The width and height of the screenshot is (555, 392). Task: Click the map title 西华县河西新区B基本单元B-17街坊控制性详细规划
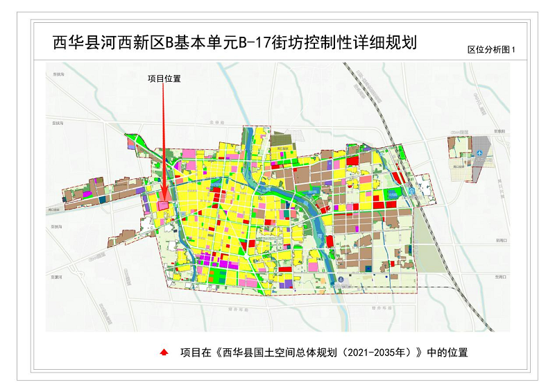[234, 42]
